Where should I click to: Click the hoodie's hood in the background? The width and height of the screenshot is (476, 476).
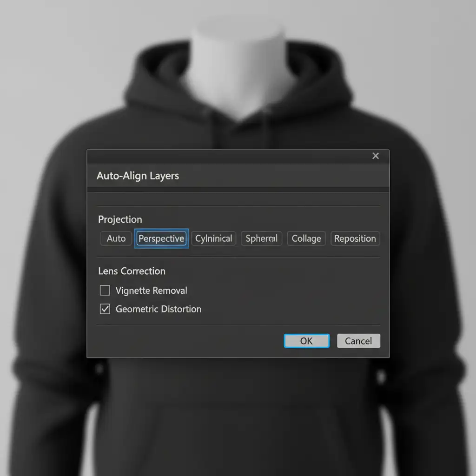click(x=153, y=84)
